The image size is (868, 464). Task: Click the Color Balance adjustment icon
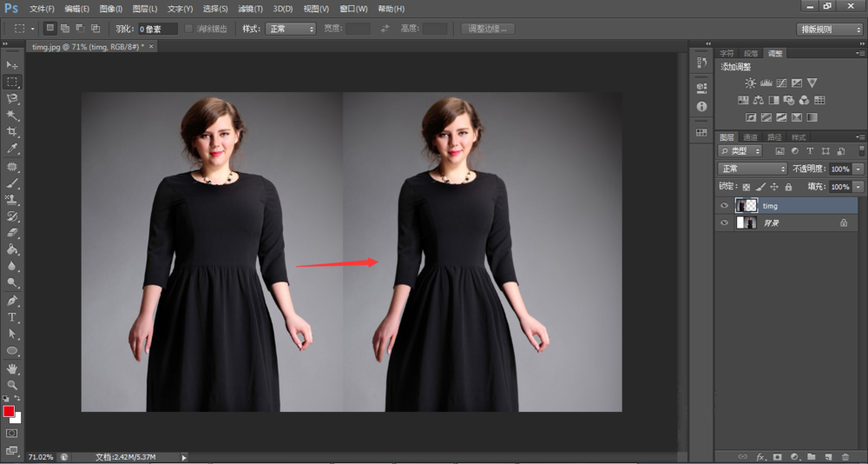(x=759, y=101)
